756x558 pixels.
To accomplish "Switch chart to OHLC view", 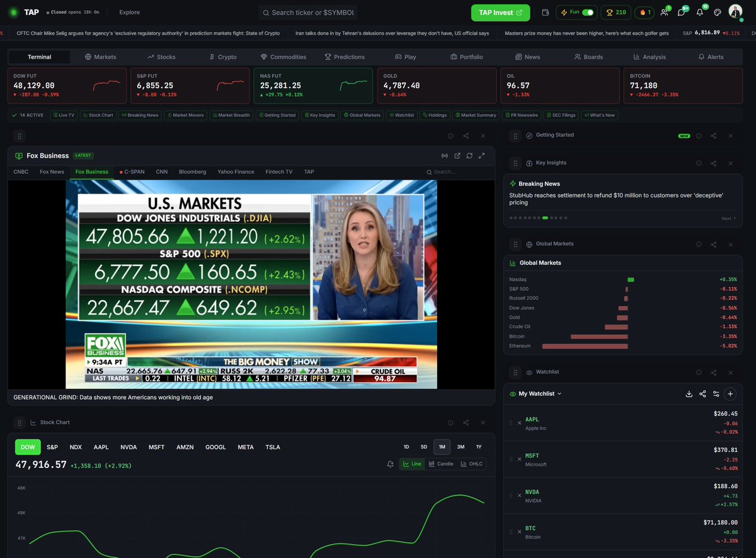I will tap(472, 464).
